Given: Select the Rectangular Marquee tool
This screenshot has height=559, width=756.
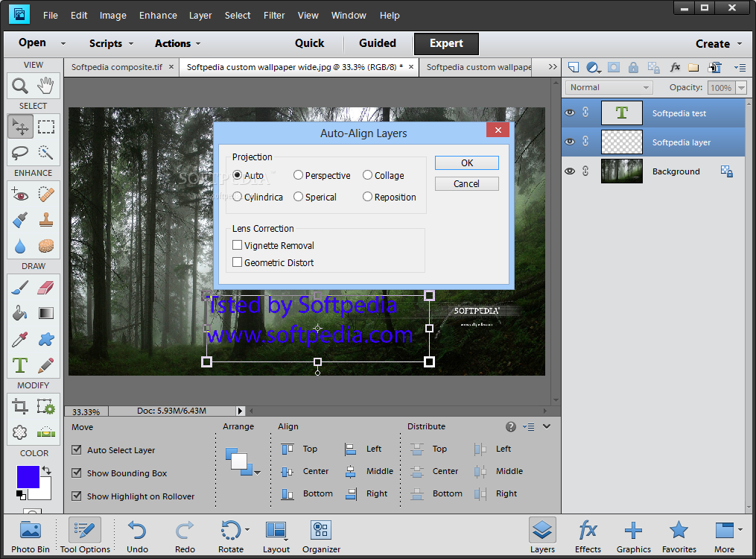Looking at the screenshot, I should click(x=45, y=127).
